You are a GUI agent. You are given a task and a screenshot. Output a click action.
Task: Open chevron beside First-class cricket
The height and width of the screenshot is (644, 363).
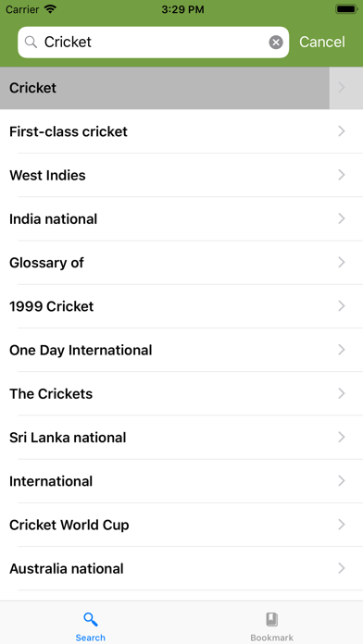pos(341,131)
